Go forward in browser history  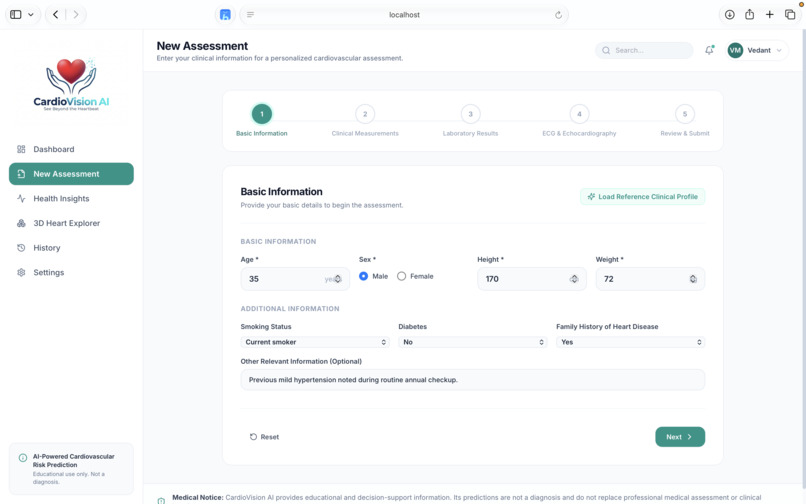[x=76, y=14]
